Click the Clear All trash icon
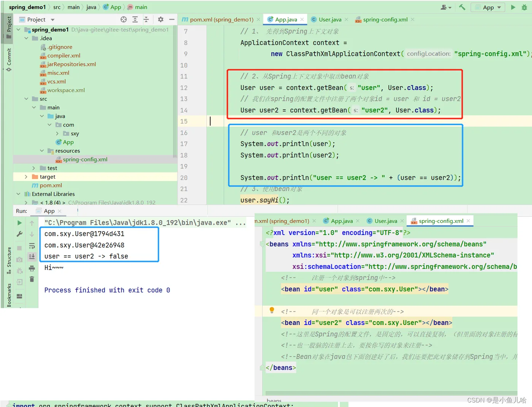The image size is (532, 407). pos(32,279)
